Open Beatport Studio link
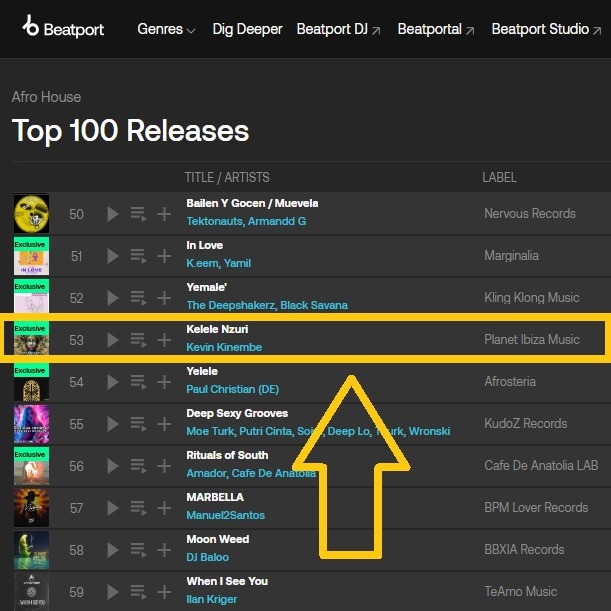Screen dimensions: 611x611 (546, 29)
